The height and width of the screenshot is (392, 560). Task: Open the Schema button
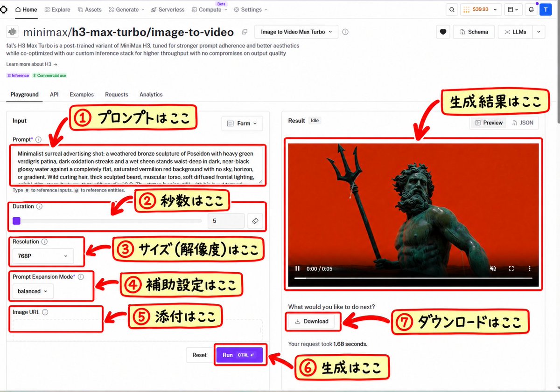473,32
